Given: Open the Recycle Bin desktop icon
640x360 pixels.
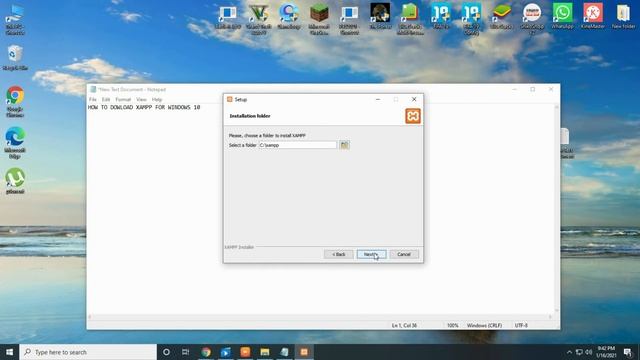Looking at the screenshot, I should [15, 58].
